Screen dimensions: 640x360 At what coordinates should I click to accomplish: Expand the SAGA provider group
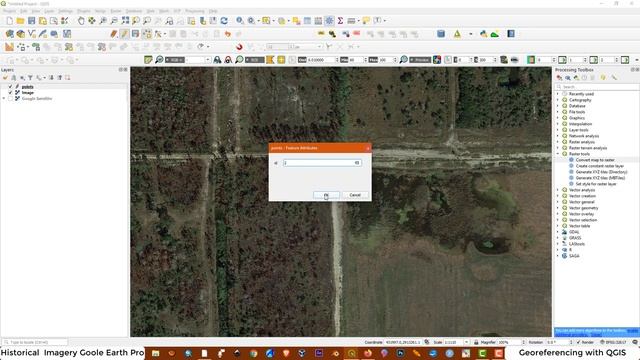tap(558, 256)
